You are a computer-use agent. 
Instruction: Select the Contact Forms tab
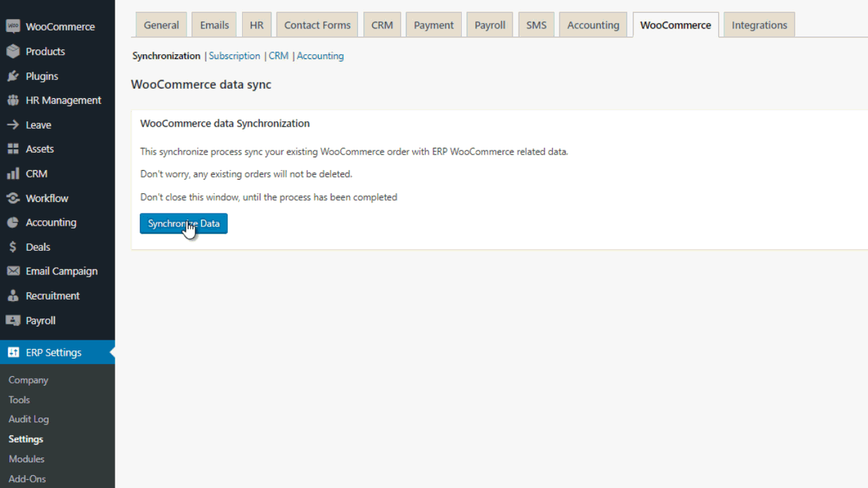pos(317,25)
